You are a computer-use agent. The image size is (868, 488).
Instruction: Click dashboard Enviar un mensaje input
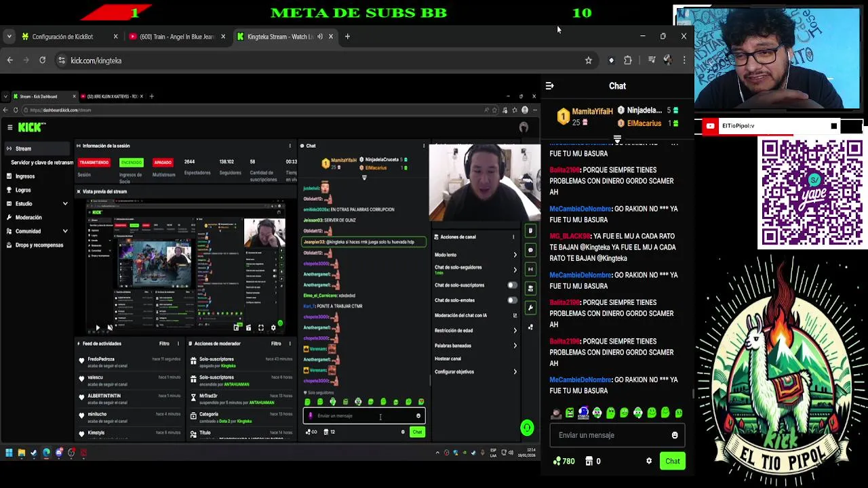coord(363,416)
